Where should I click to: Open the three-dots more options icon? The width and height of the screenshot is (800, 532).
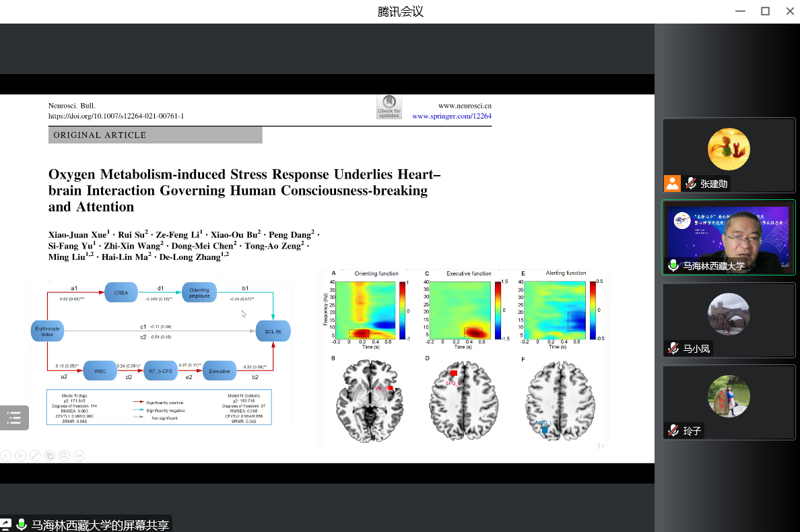tap(79, 456)
